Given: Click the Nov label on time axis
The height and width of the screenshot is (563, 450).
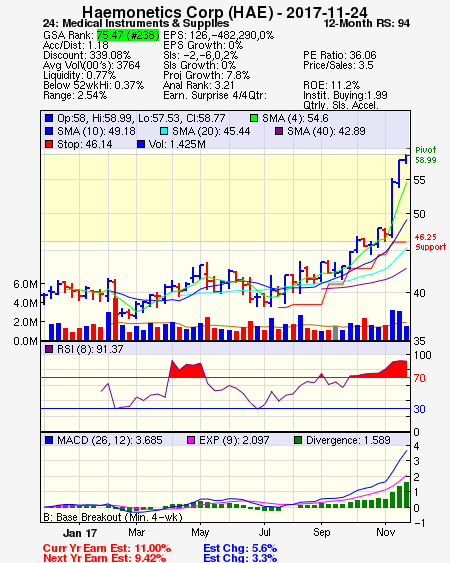Looking at the screenshot, I should (385, 532).
